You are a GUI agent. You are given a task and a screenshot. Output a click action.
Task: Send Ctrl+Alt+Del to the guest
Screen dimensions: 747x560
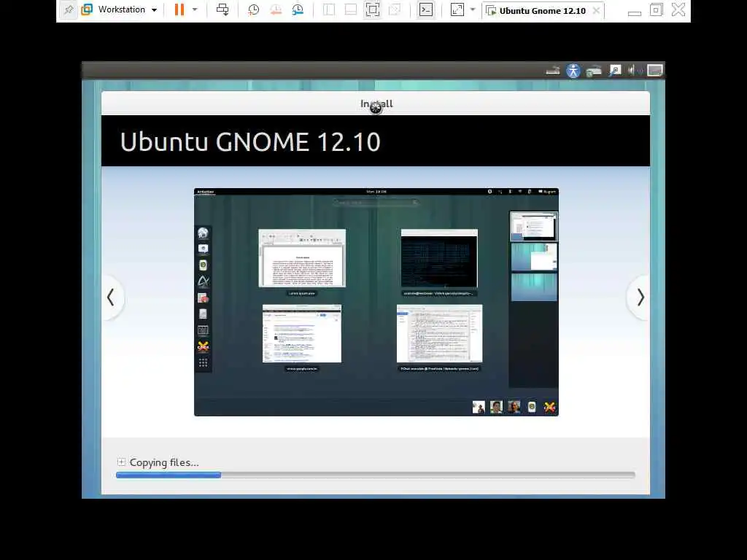tap(222, 9)
